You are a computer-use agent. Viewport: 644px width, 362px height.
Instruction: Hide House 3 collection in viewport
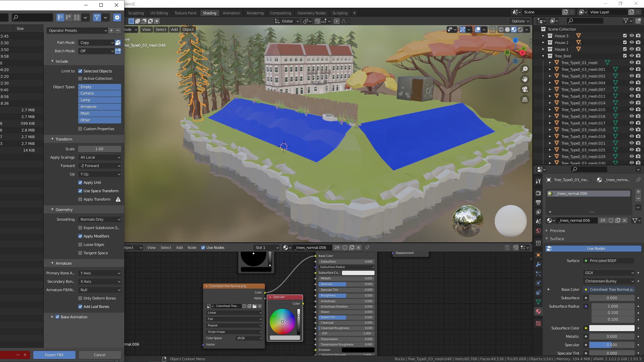coord(632,36)
